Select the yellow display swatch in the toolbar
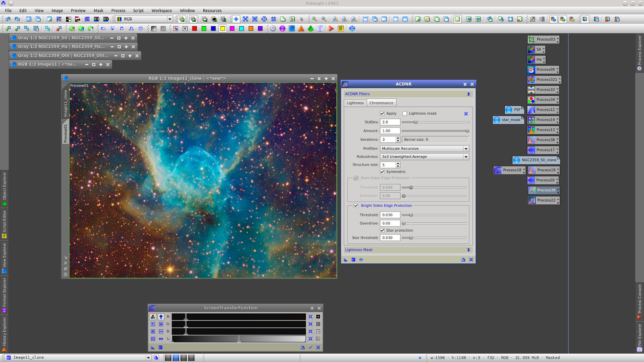The height and width of the screenshot is (362, 644). [223, 29]
